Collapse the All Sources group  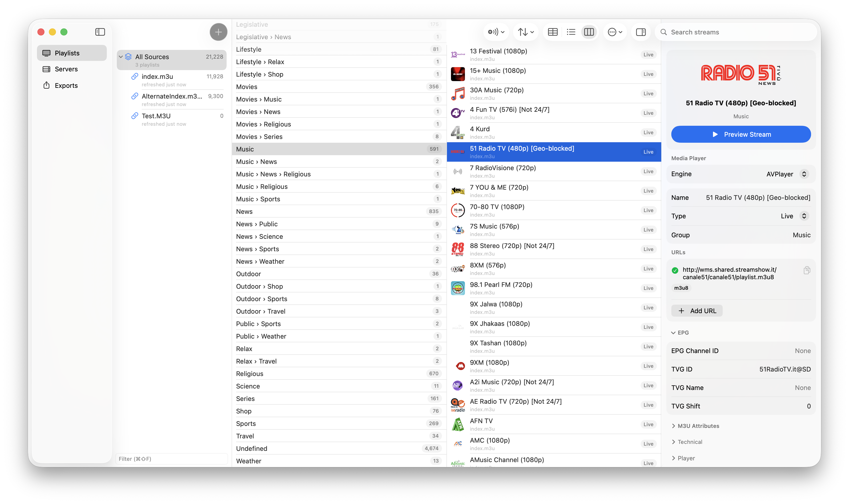[x=121, y=57]
